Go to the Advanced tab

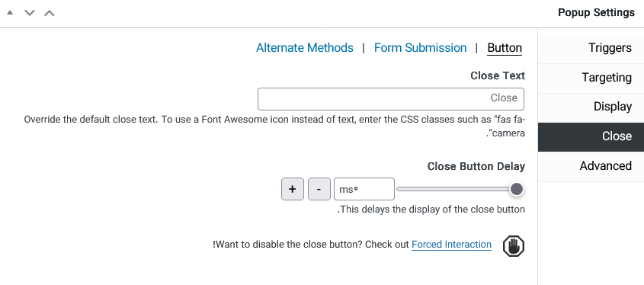tap(591, 166)
